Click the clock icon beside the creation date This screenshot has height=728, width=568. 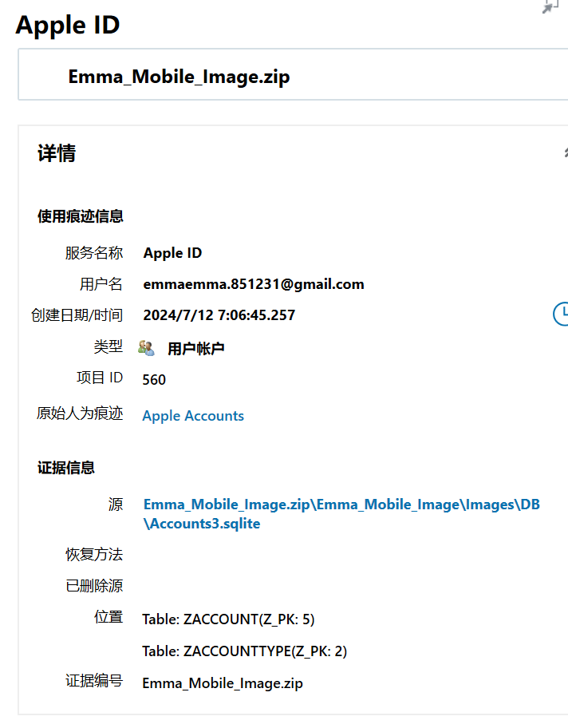click(x=561, y=314)
